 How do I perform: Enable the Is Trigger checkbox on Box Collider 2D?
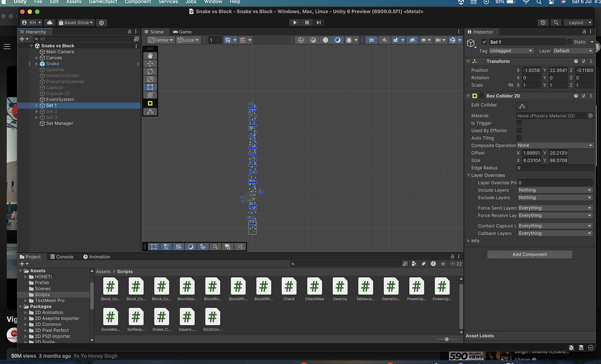click(x=518, y=123)
